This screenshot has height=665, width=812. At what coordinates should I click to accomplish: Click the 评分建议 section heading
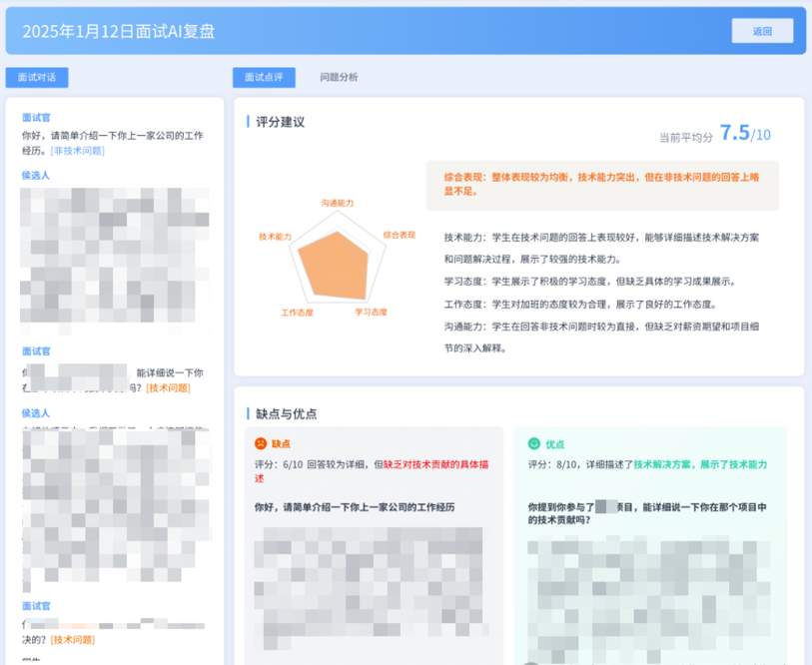click(x=280, y=122)
